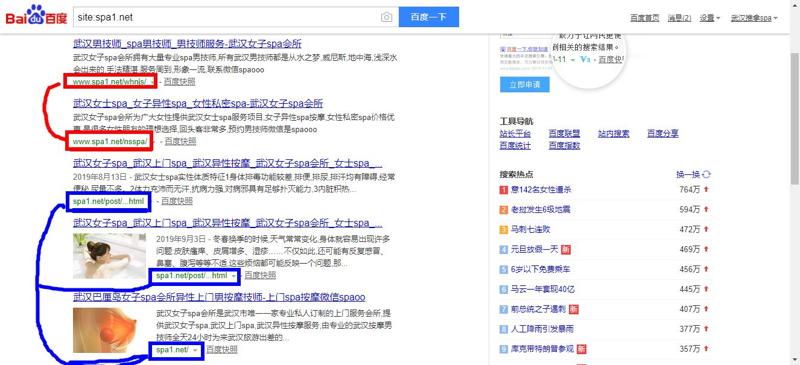Expand the arrow after www.spa1.net/nsspa/ URL
The width and height of the screenshot is (800, 365).
[x=153, y=141]
